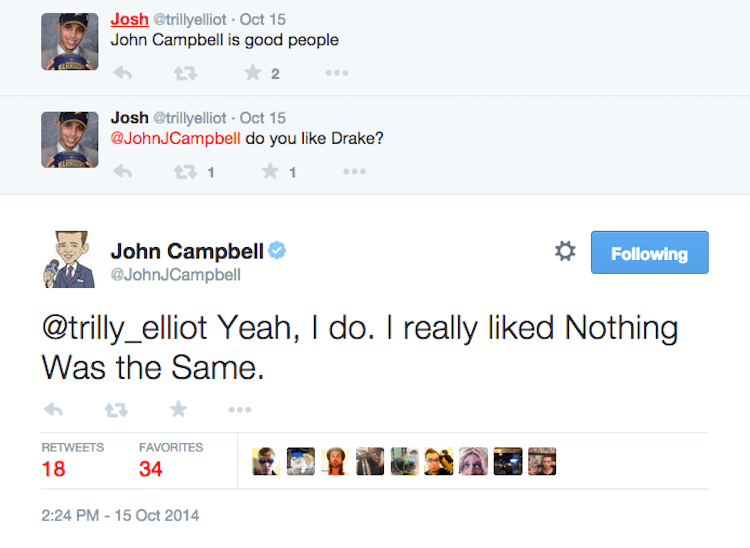Viewport: 750px width, 548px height.
Task: Favorite the "good people" tweet star
Action: click(254, 73)
